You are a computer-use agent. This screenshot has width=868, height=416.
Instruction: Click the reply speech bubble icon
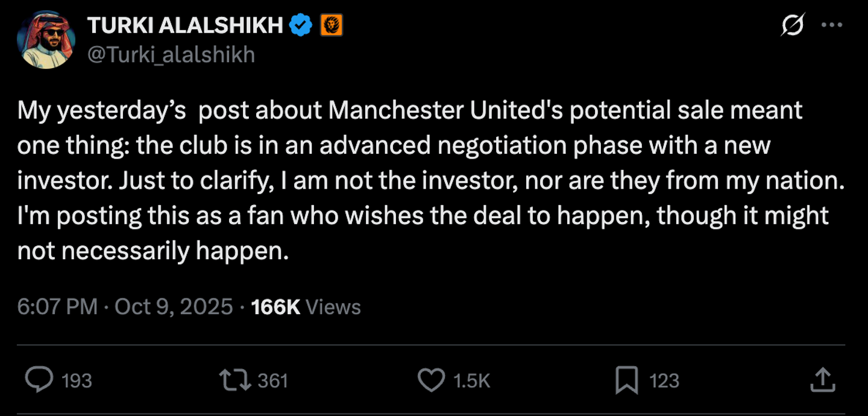[x=39, y=380]
